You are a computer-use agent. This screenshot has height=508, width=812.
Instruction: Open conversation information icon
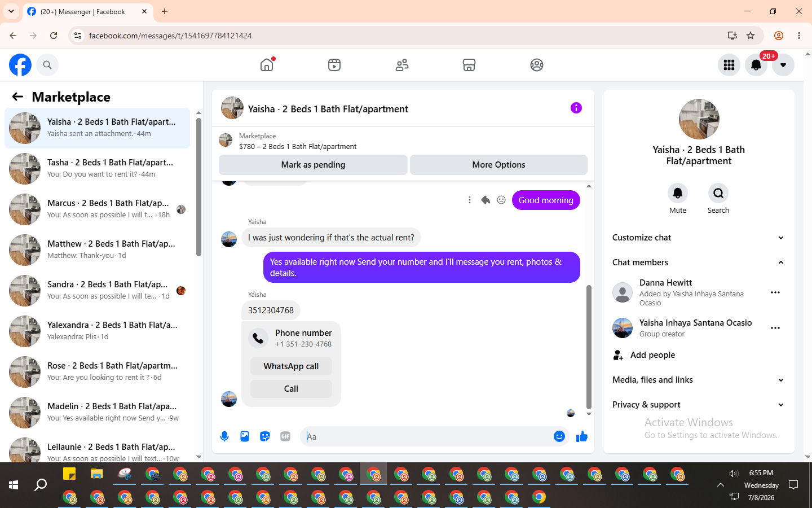(x=576, y=108)
